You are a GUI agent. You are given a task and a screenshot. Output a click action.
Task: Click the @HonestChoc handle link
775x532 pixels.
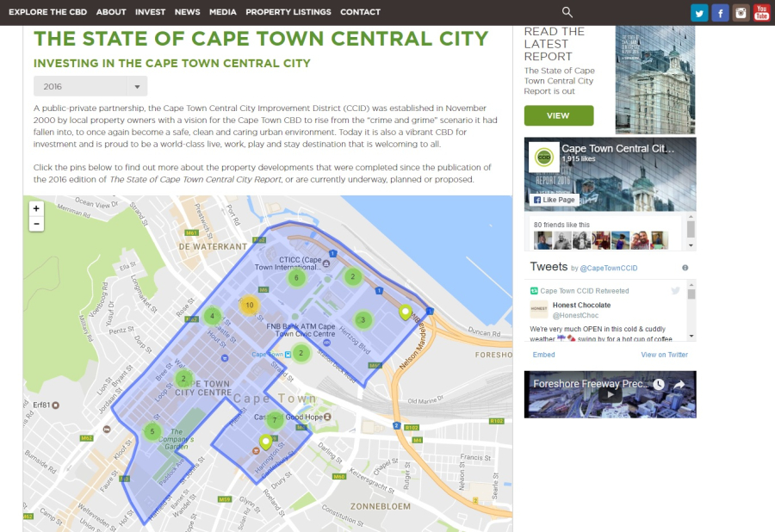coord(575,315)
